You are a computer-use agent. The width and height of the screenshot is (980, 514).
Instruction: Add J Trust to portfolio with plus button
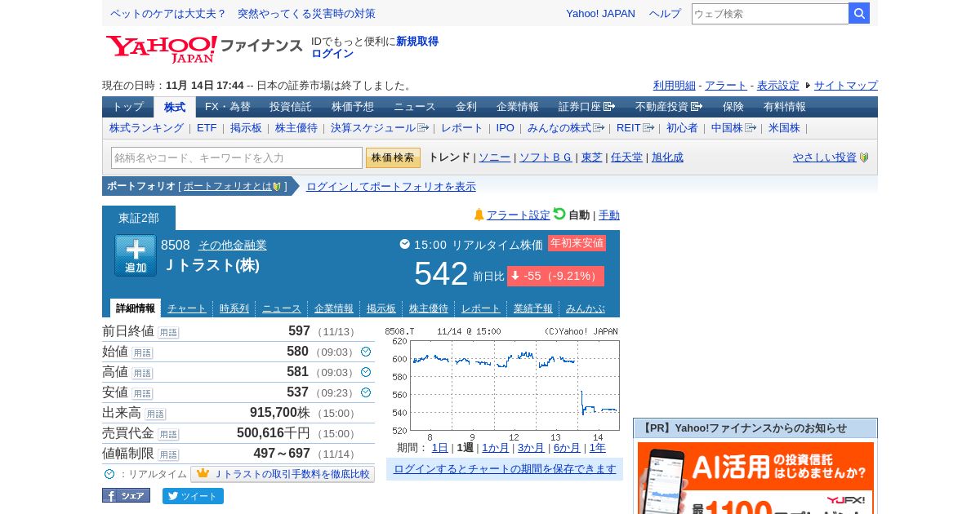(x=136, y=255)
